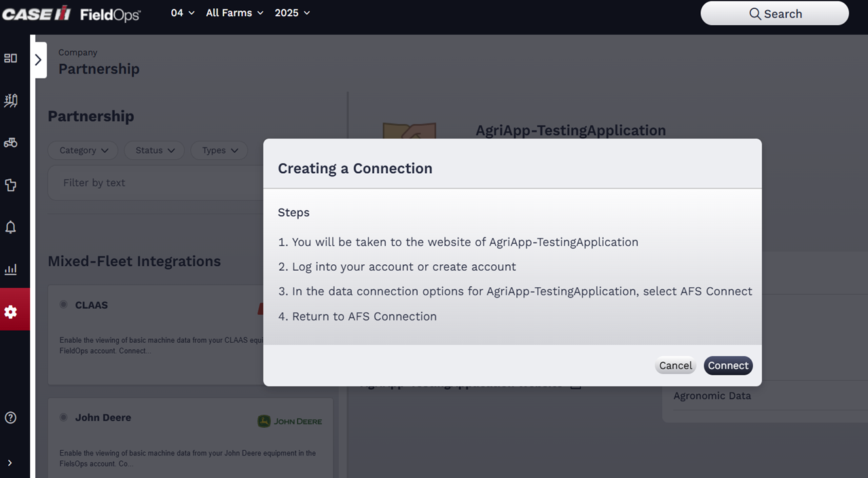Click Cancel in the connection dialog
The image size is (868, 478).
click(x=675, y=365)
